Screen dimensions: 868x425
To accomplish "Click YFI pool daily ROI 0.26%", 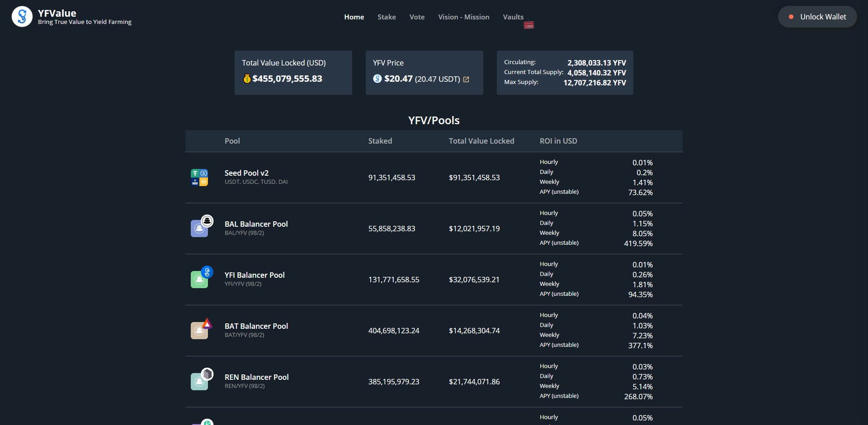I will pyautogui.click(x=642, y=275).
